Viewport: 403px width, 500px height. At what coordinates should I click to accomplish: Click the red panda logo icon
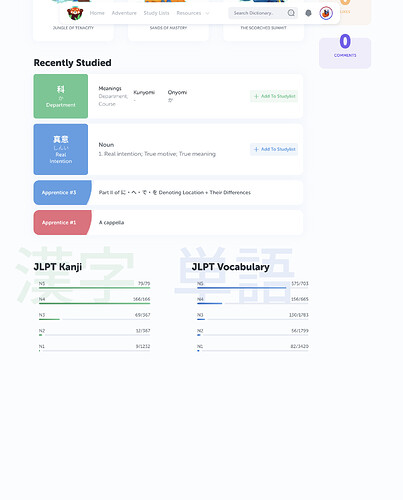click(75, 13)
